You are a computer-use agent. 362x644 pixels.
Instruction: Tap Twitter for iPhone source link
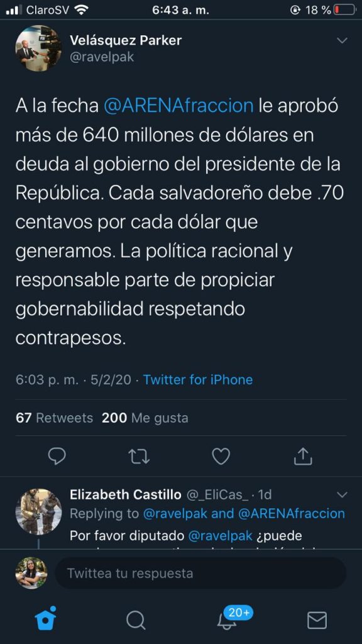198,379
